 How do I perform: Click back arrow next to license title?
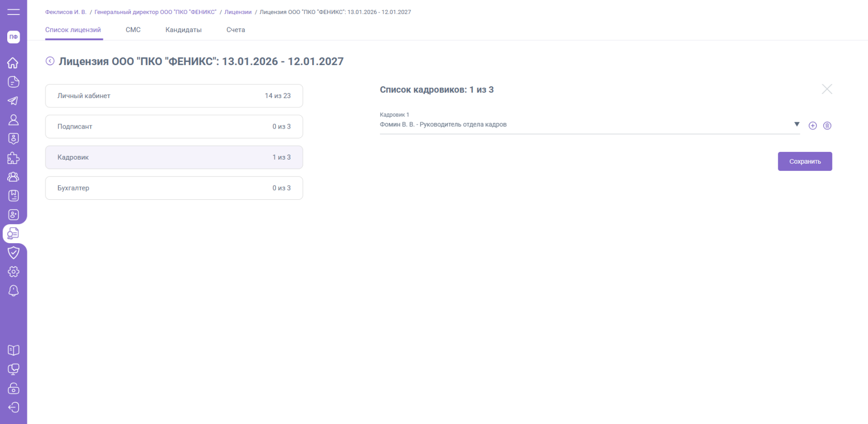point(50,61)
